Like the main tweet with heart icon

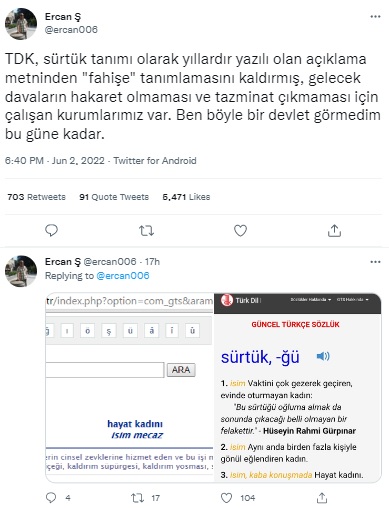point(240,230)
